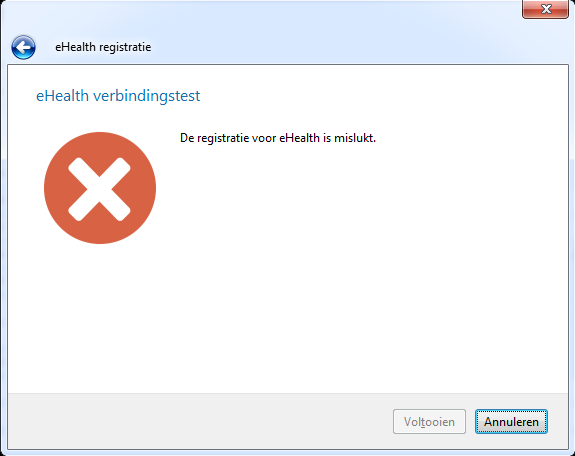
Task: Focus the Annuleren button in the footer
Action: click(x=511, y=422)
